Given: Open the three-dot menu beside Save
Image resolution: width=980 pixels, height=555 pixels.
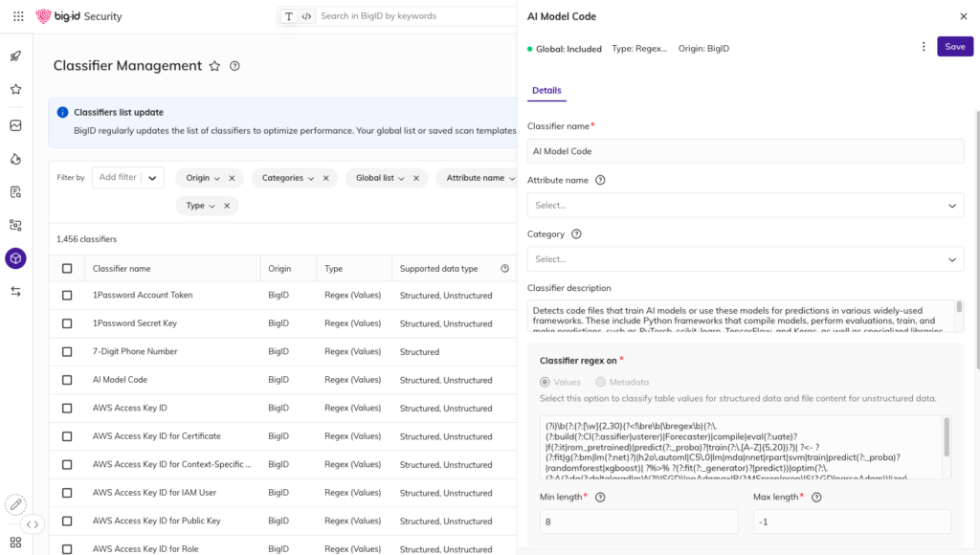Looking at the screenshot, I should pos(924,47).
